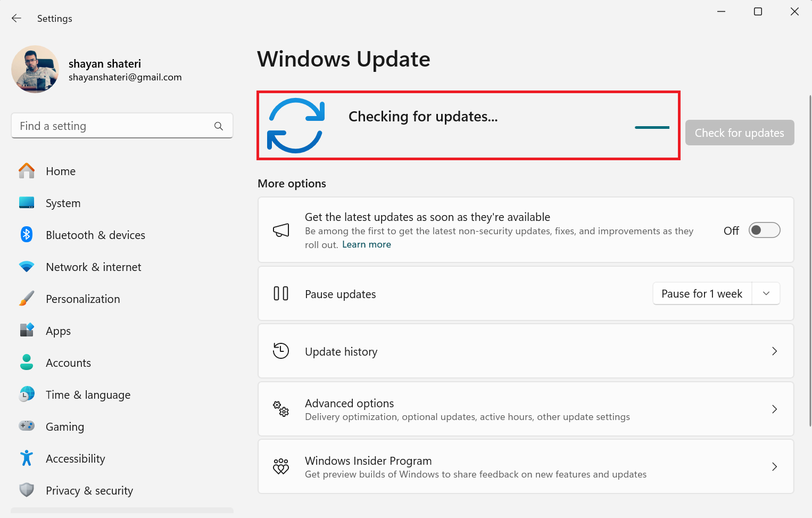Click the update checking progress bar
Screen dimensions: 812x518
(652, 127)
